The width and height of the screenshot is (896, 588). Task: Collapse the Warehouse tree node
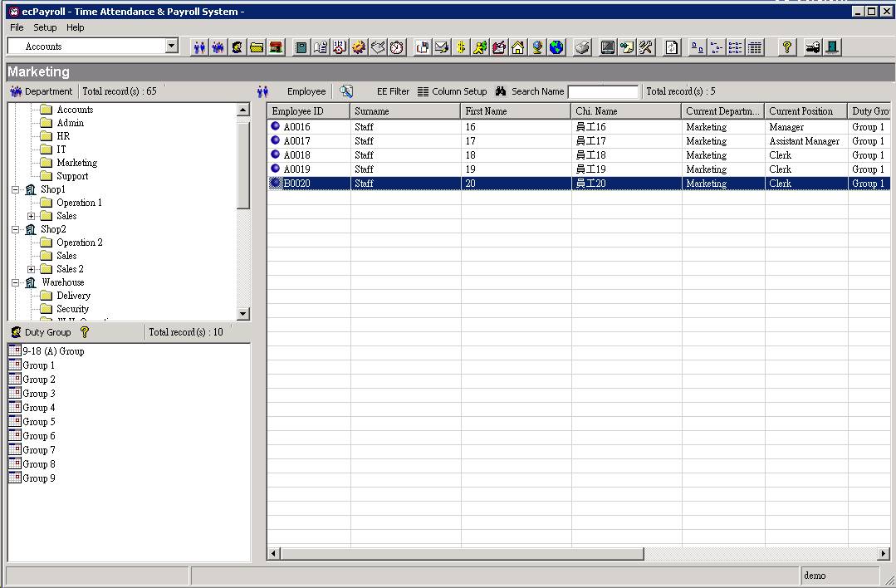click(16, 282)
